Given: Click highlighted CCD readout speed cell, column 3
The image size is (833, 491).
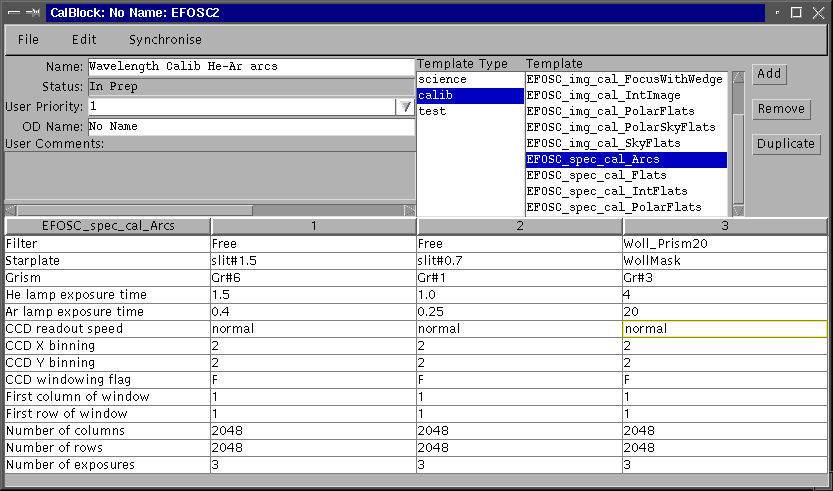Looking at the screenshot, I should [x=725, y=329].
